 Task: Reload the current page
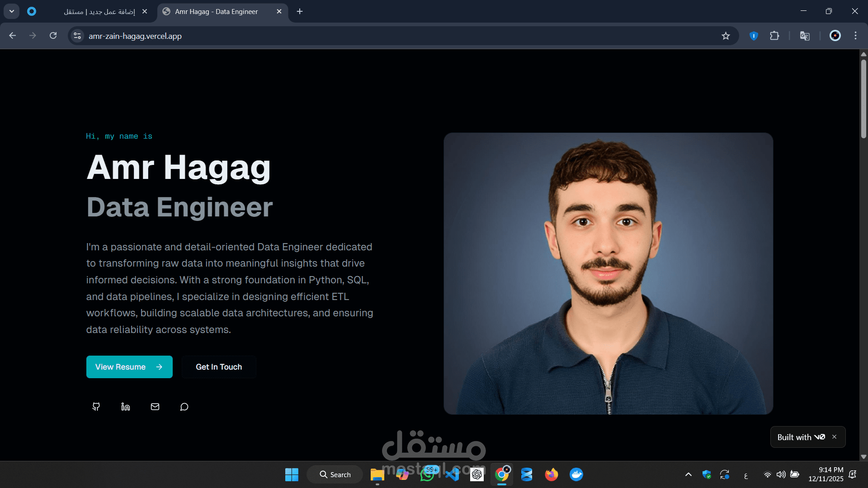(53, 36)
